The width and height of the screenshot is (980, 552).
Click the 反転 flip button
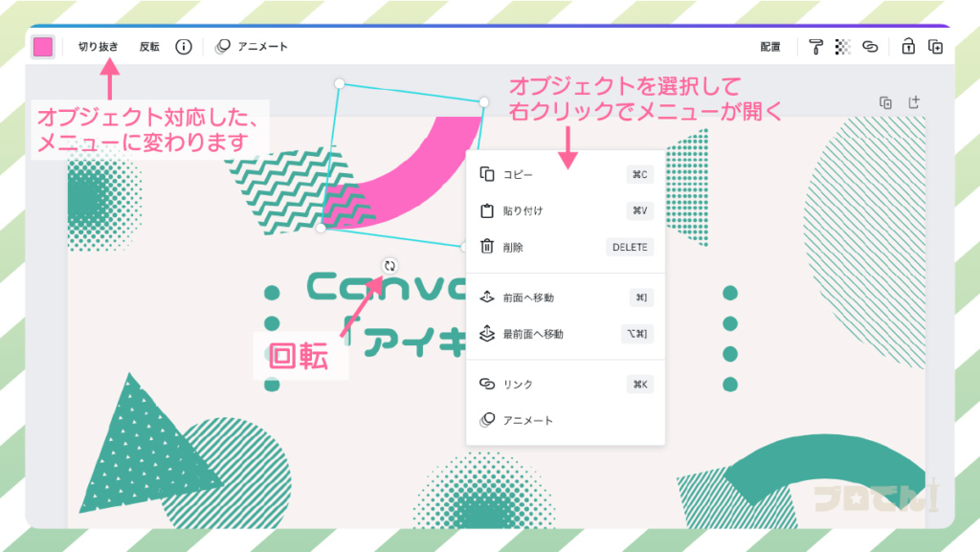(149, 47)
